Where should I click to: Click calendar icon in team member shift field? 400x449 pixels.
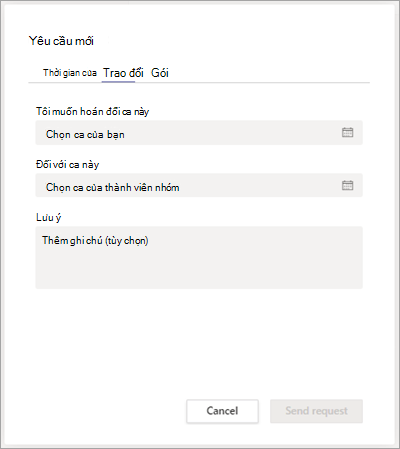pos(347,185)
